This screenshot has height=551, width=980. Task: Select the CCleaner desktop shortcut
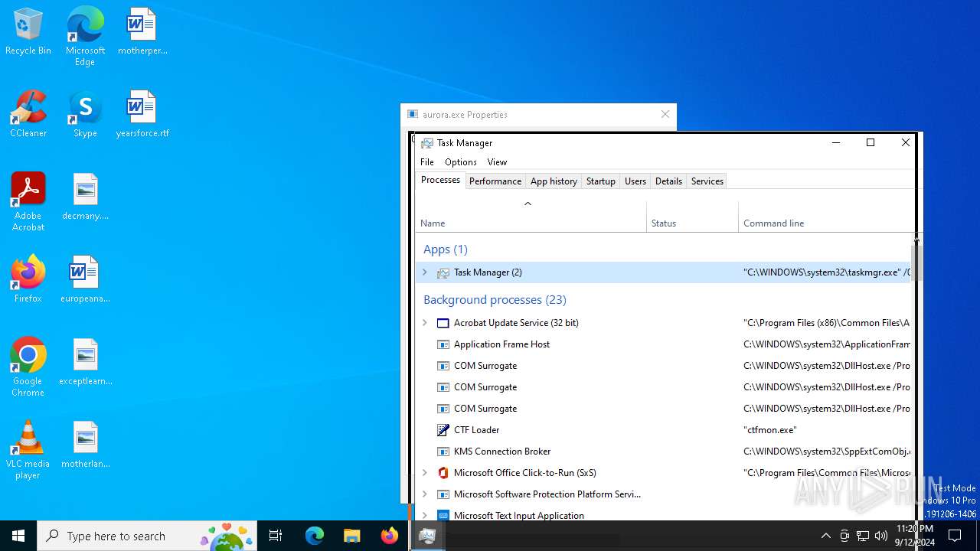point(28,115)
